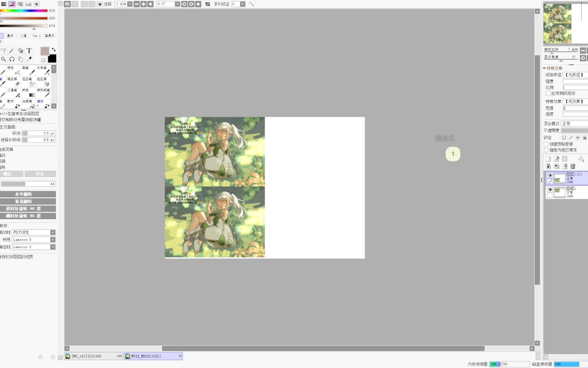Click the zoom out minus icon
The width and height of the screenshot is (588, 368).
pos(136,4)
